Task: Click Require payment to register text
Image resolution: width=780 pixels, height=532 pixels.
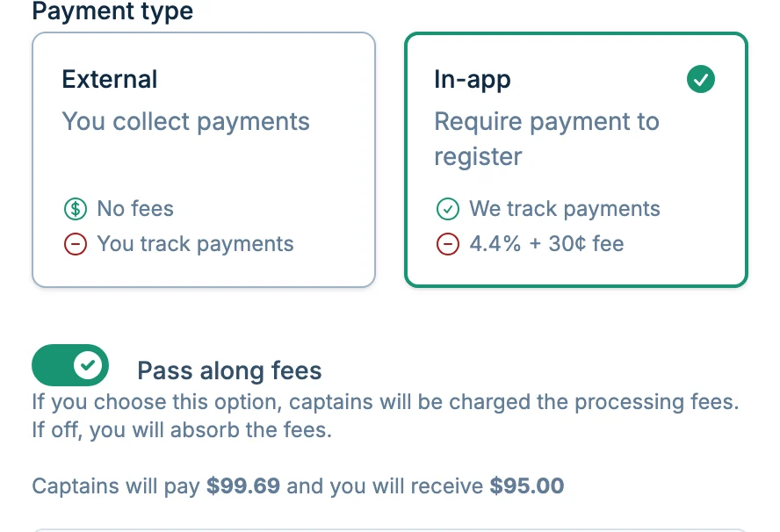Action: point(546,138)
